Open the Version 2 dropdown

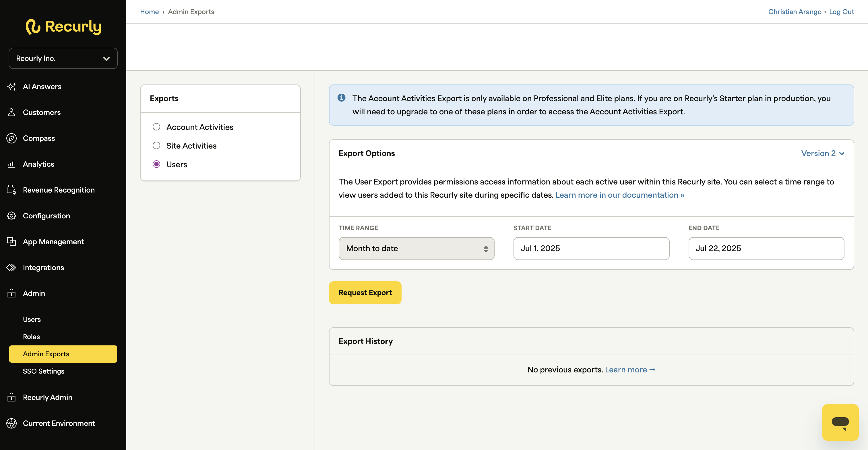click(823, 153)
